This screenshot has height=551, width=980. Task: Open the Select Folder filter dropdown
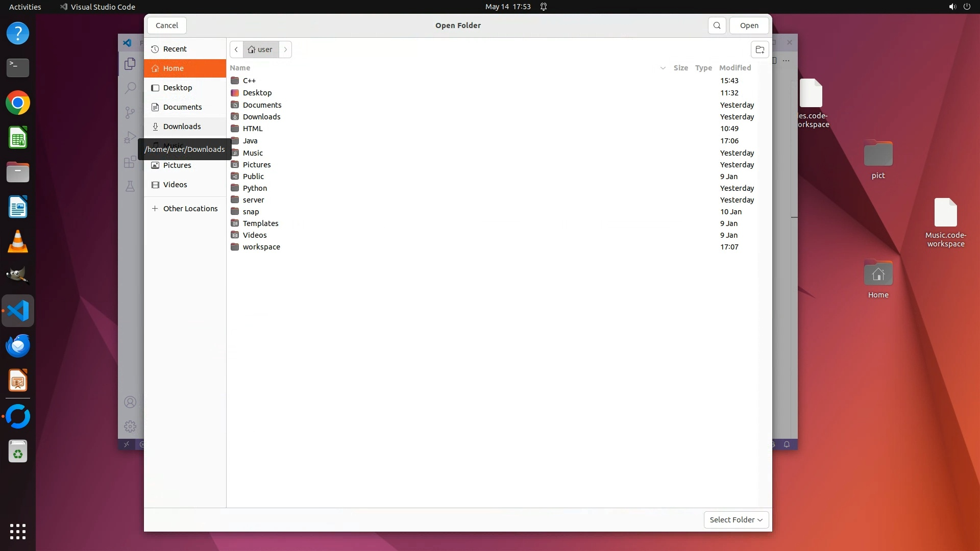(736, 519)
